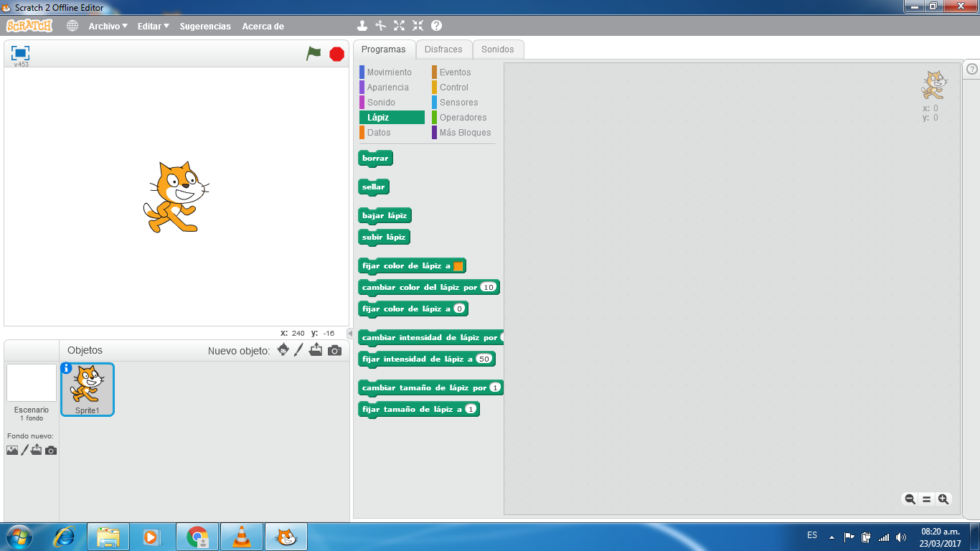Click the shrink sprite tool
980x551 pixels.
[x=418, y=25]
